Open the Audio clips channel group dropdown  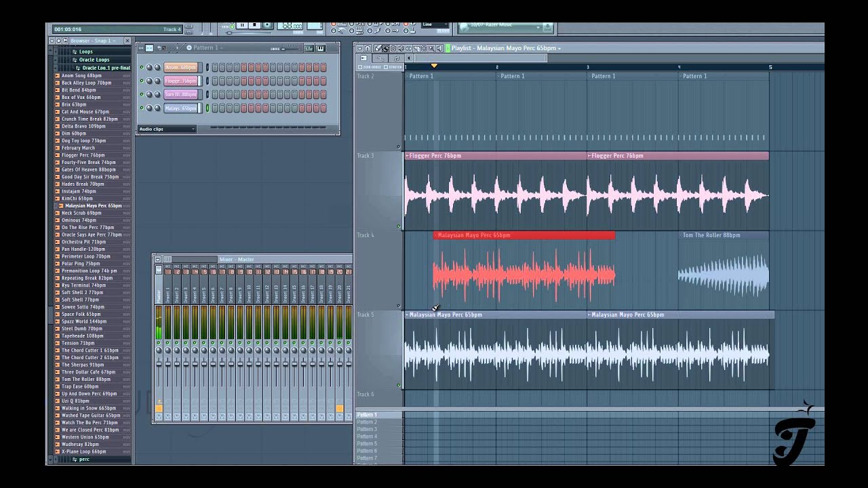(x=167, y=129)
